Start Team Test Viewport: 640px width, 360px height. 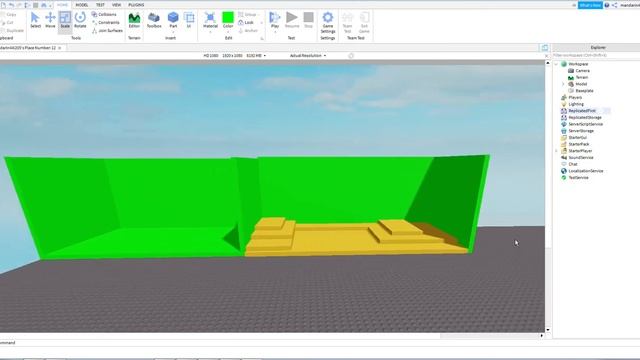coord(347,22)
